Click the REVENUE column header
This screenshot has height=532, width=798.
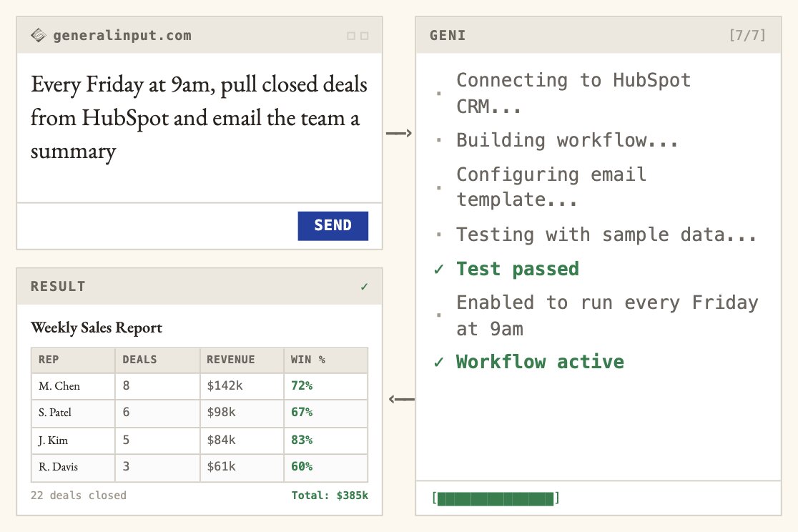click(x=242, y=360)
